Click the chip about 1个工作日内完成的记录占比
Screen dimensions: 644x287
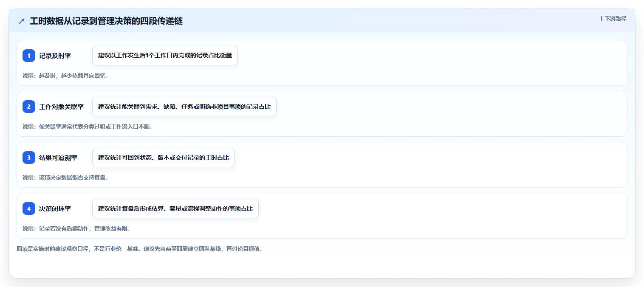(x=165, y=56)
